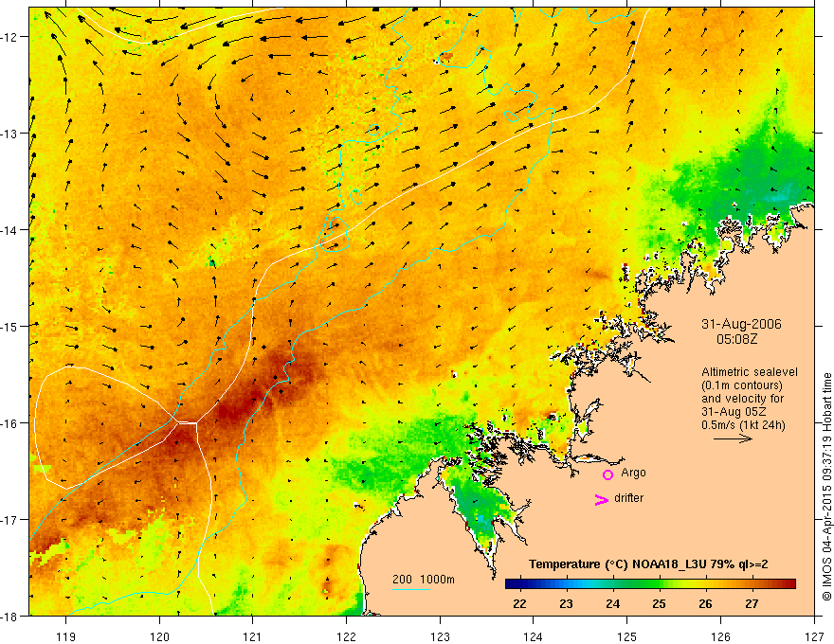
Task: Click the 'Argo' legend label
Action: tap(633, 473)
